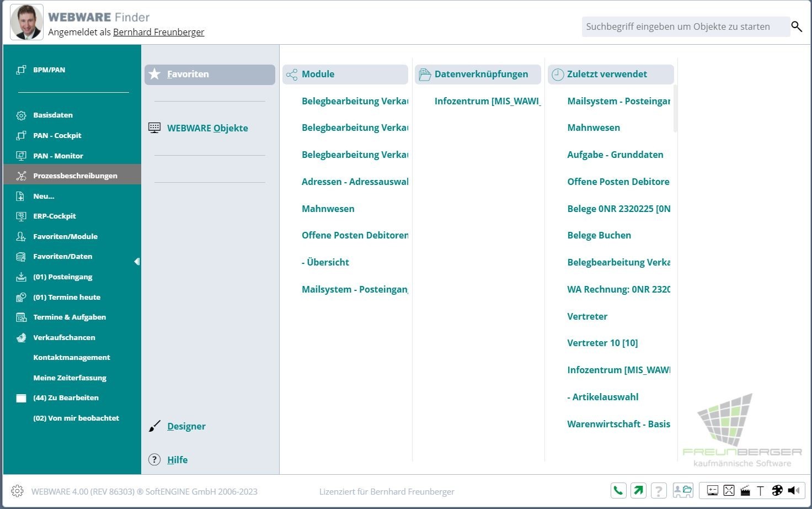Open the - Übersicht module entry
812x509 pixels.
tap(325, 262)
